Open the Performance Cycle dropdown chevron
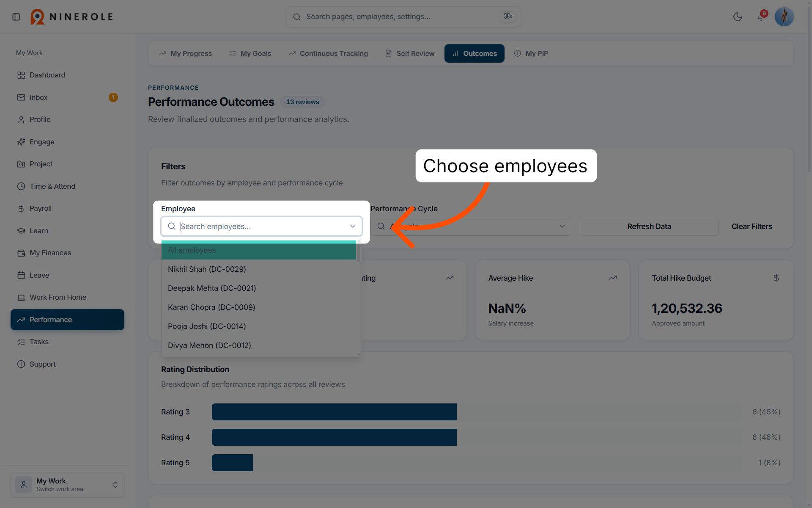This screenshot has height=508, width=812. tap(562, 226)
